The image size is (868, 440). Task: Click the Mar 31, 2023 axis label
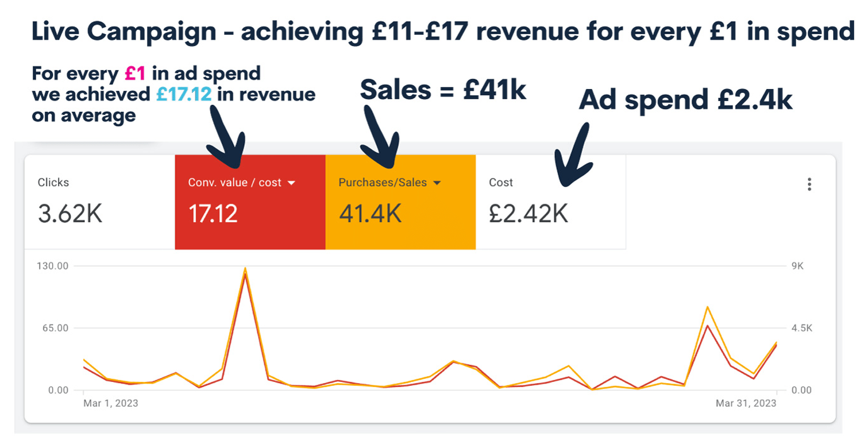(x=746, y=403)
